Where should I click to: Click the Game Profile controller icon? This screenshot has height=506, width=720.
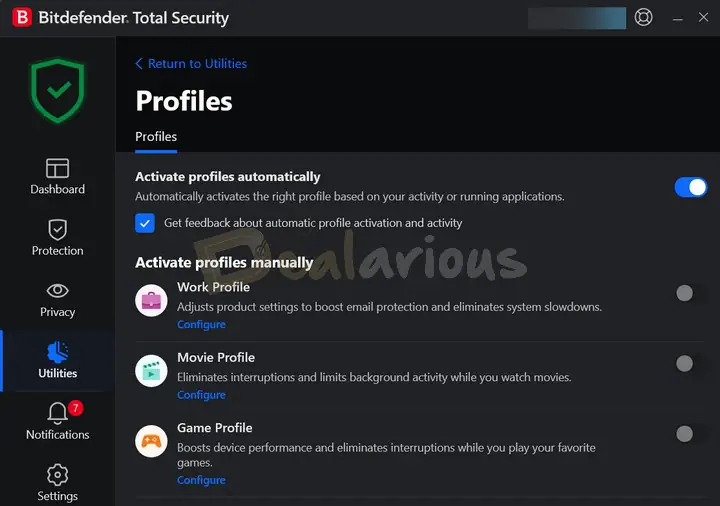coord(151,441)
